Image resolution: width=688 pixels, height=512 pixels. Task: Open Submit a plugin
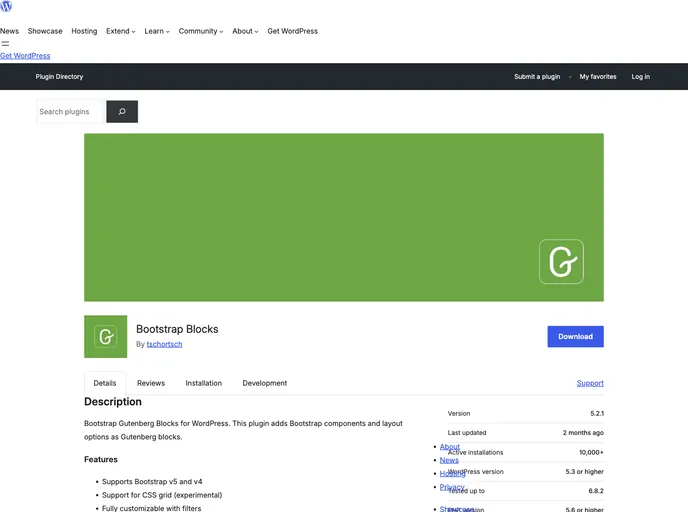537,77
